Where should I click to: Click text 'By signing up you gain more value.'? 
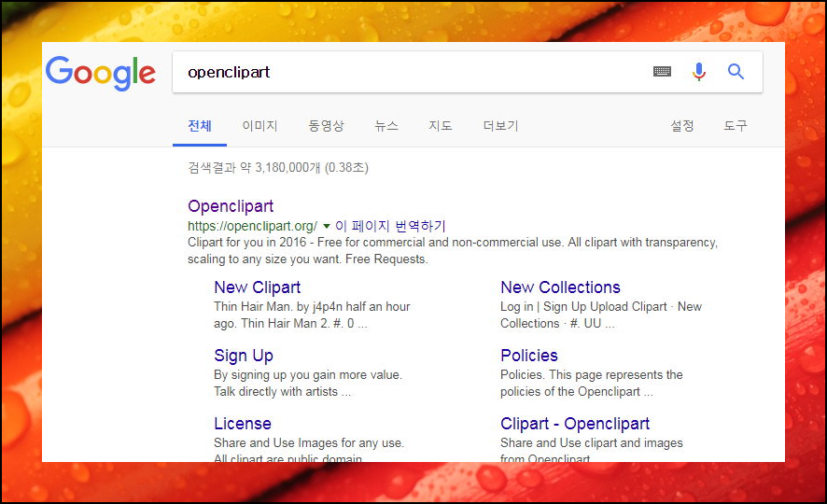click(x=308, y=375)
